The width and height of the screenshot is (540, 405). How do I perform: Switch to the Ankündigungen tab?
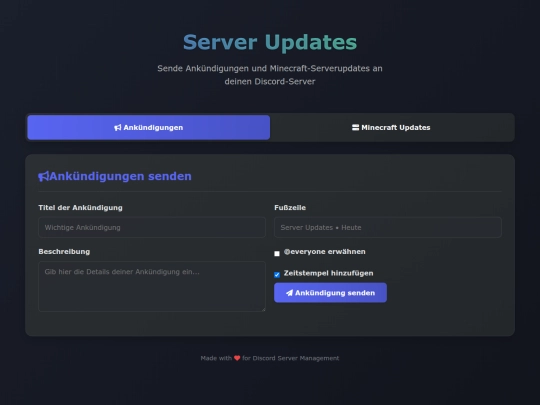[148, 127]
